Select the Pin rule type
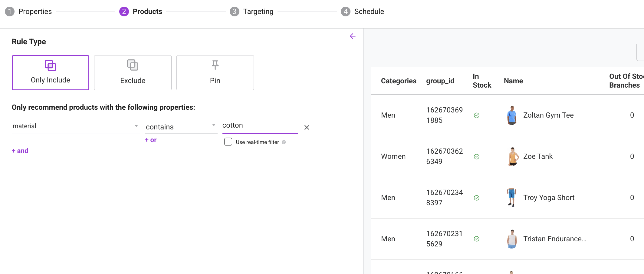 tap(215, 73)
